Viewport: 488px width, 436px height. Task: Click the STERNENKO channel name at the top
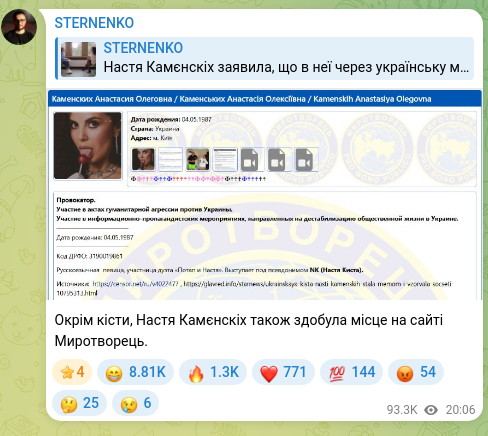pos(94,23)
